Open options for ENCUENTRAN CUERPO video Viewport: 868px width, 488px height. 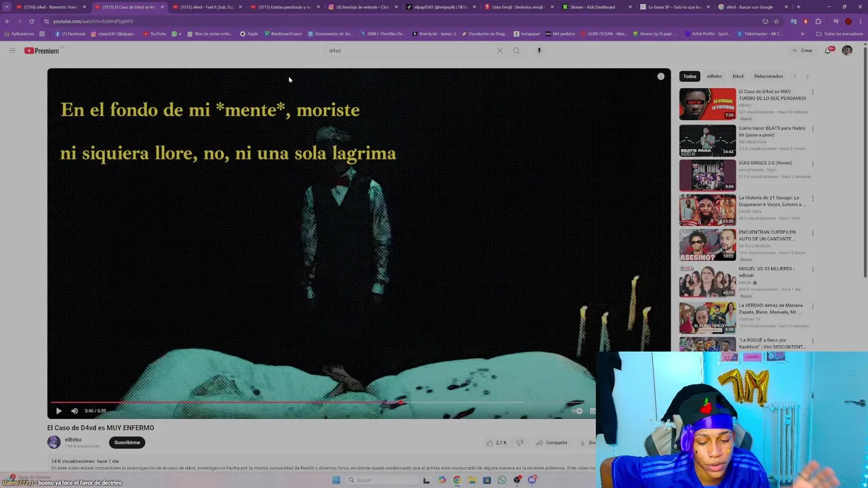[x=812, y=233]
